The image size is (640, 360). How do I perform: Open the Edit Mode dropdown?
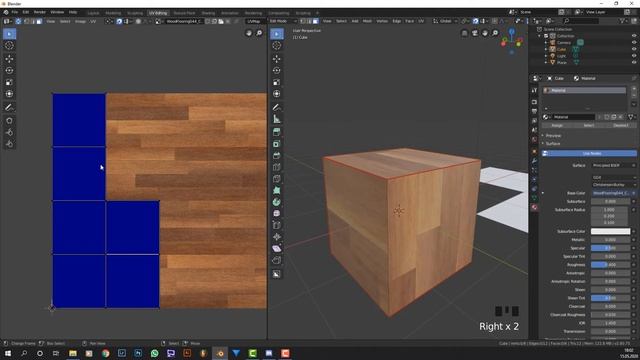284,21
